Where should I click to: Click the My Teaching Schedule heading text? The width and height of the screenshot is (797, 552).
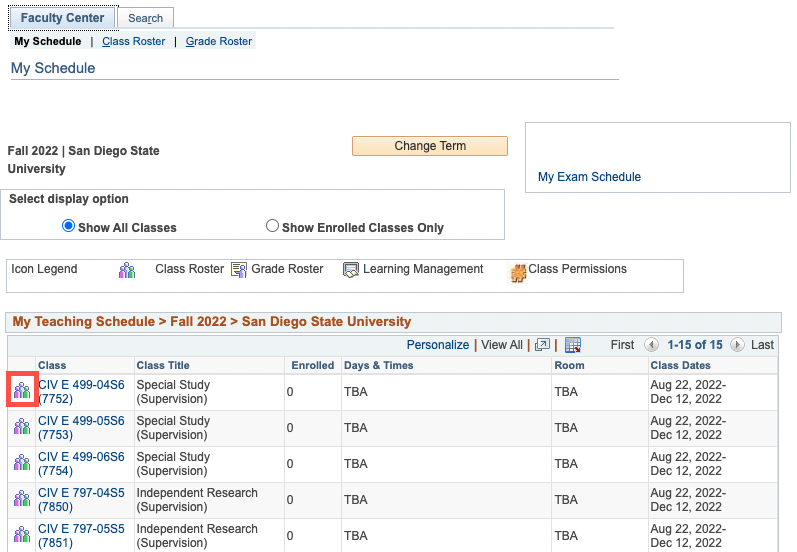tap(212, 322)
